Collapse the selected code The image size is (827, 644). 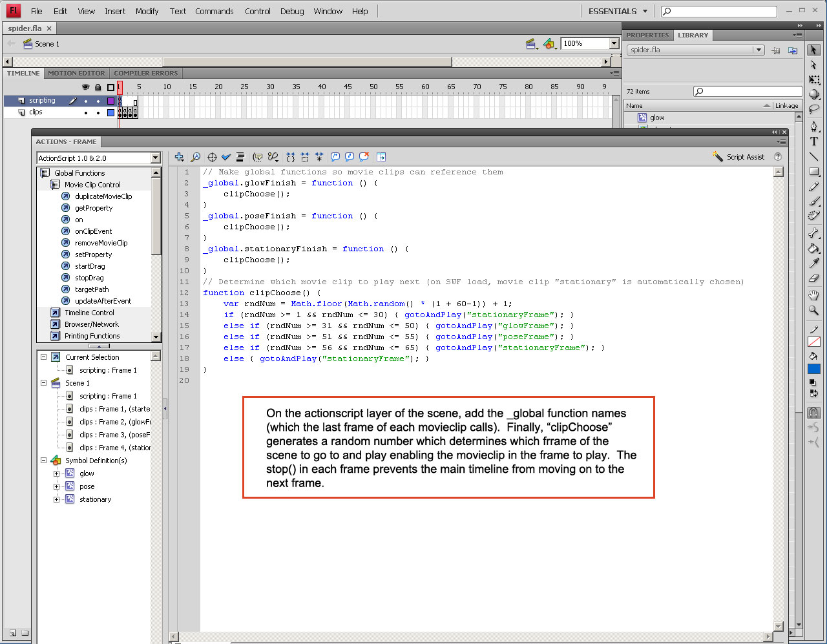tap(305, 157)
